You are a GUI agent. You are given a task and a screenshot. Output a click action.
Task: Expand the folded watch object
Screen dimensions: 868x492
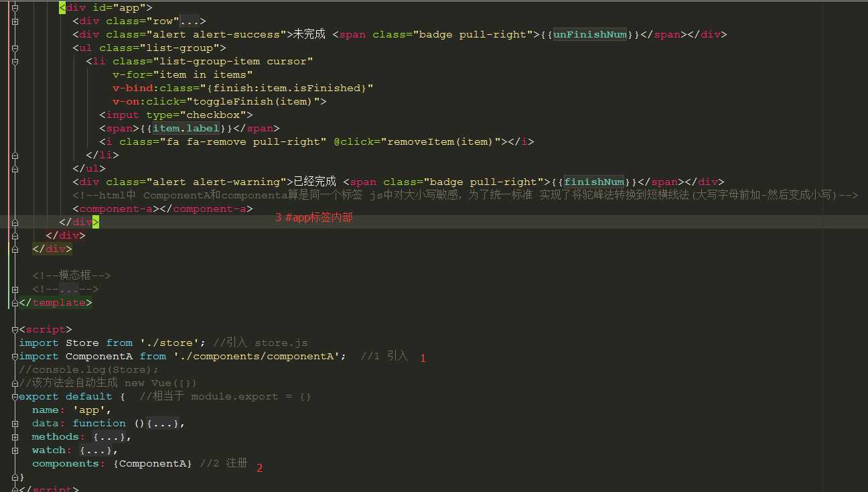coord(15,450)
